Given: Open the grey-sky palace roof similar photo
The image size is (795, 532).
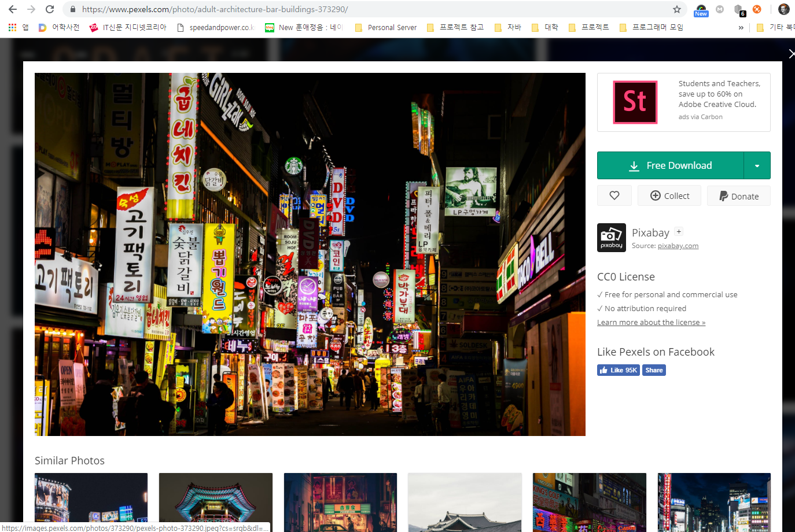Looking at the screenshot, I should (x=465, y=503).
